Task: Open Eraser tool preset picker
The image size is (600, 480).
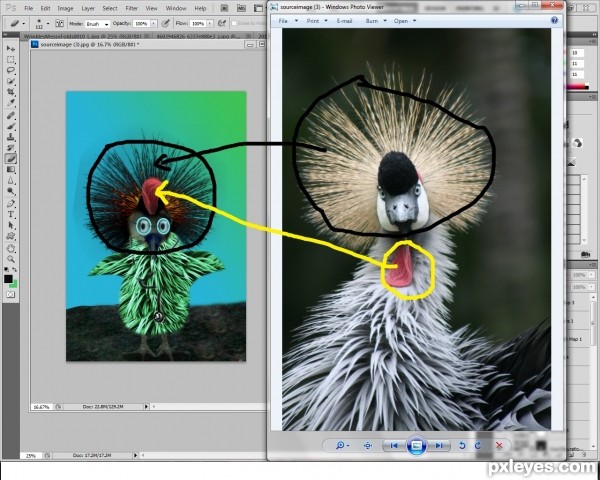Action: point(16,23)
